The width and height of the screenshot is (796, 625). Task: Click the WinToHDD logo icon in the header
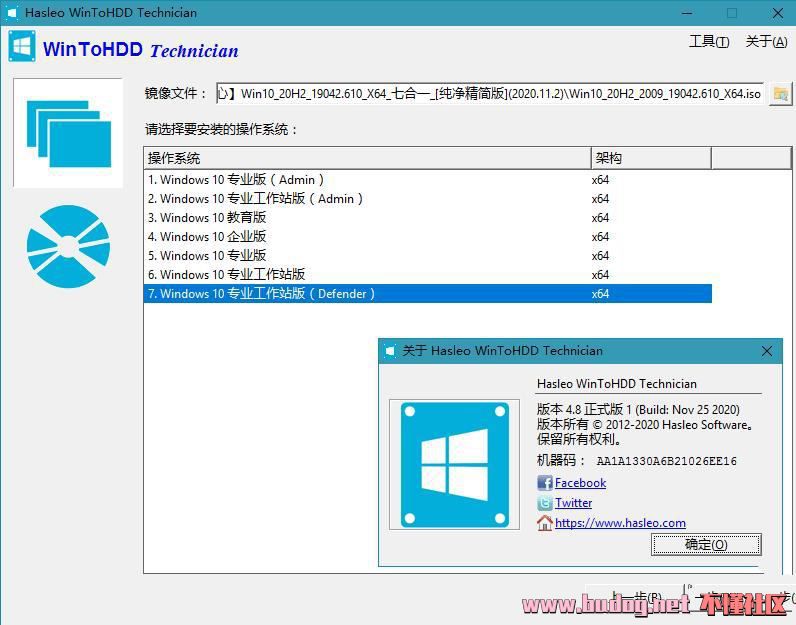point(22,47)
